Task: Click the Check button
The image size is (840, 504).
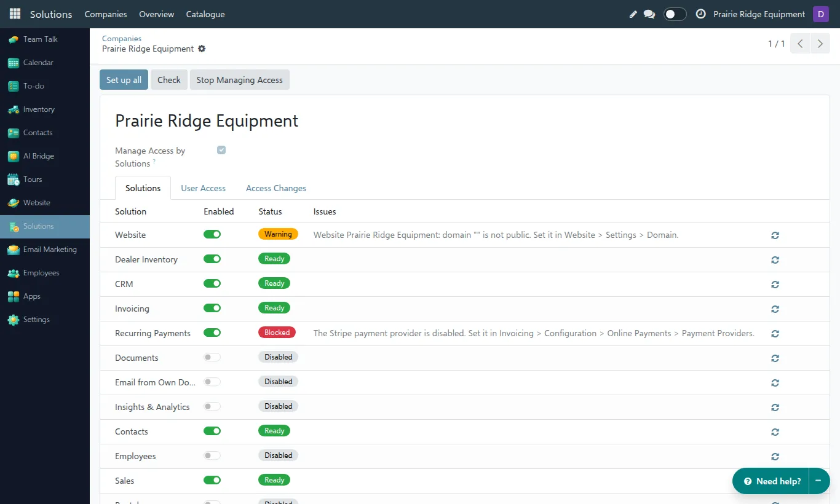Action: pyautogui.click(x=169, y=80)
